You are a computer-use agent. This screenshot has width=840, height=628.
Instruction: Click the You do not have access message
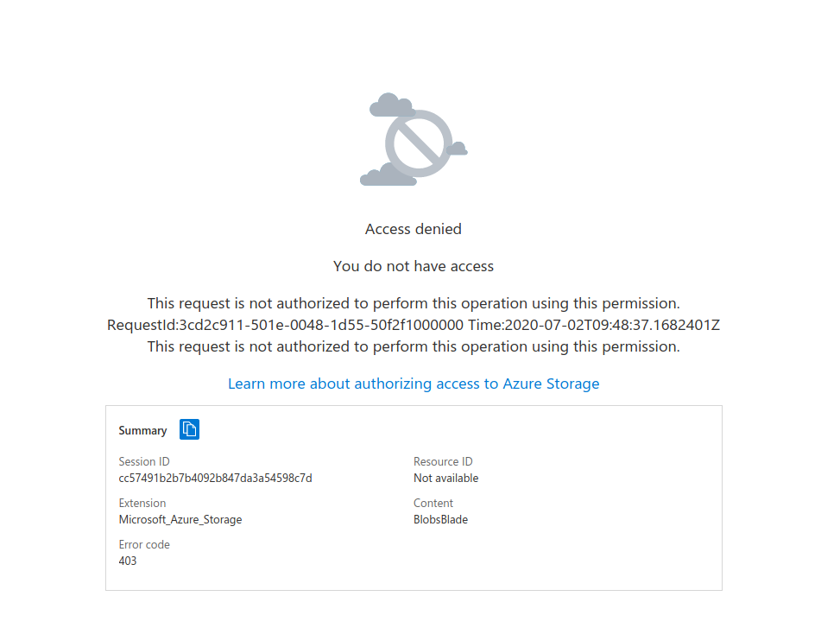[413, 266]
